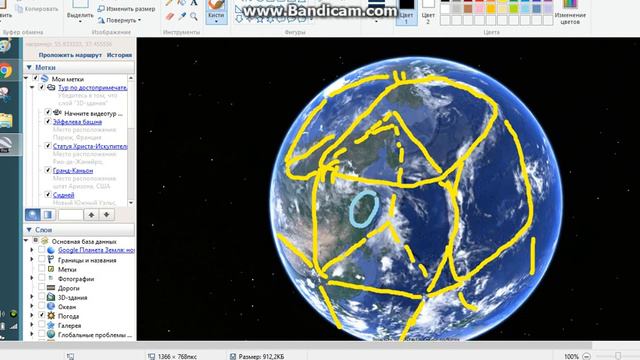Click the panel view button beside search magnifier
The image size is (640, 360).
pyautogui.click(x=48, y=215)
